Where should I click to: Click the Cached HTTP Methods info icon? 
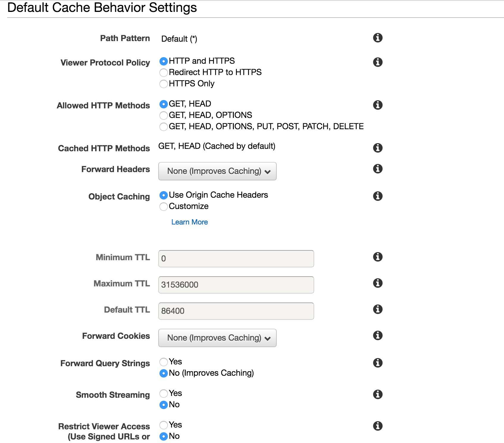[x=378, y=148]
